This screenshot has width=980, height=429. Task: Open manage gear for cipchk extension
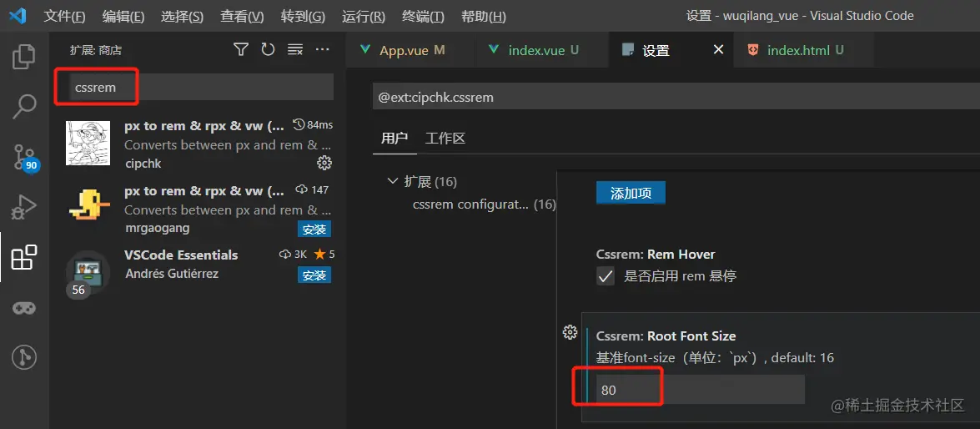(x=324, y=164)
